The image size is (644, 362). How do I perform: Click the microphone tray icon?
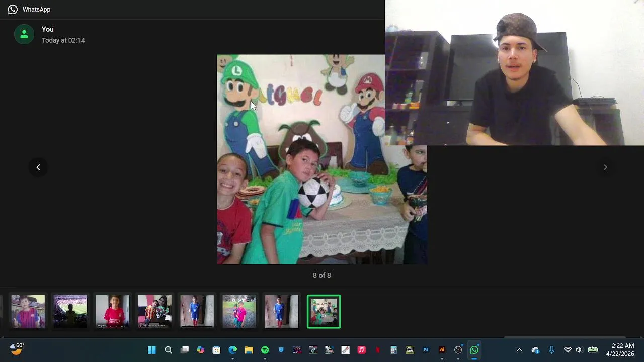(551, 350)
